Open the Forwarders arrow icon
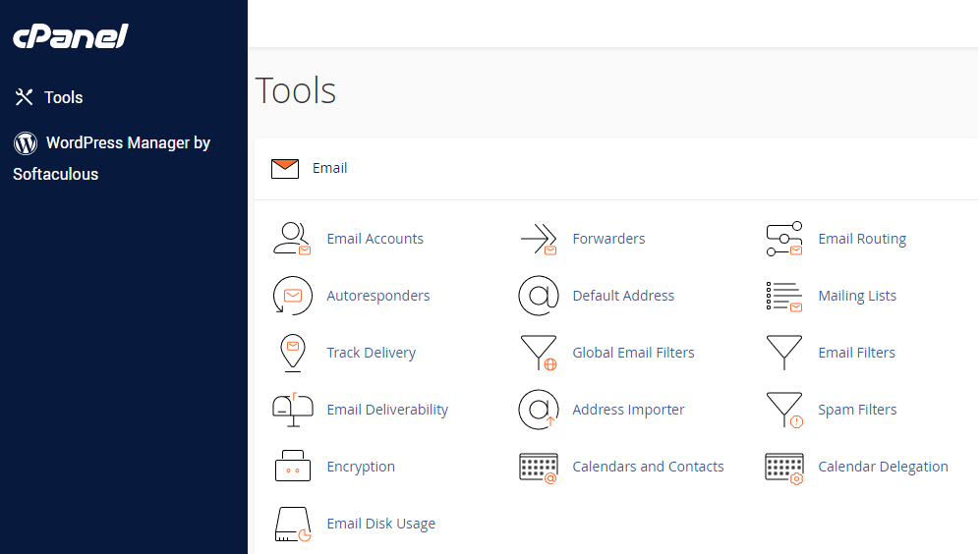Image resolution: width=980 pixels, height=554 pixels. (x=538, y=239)
